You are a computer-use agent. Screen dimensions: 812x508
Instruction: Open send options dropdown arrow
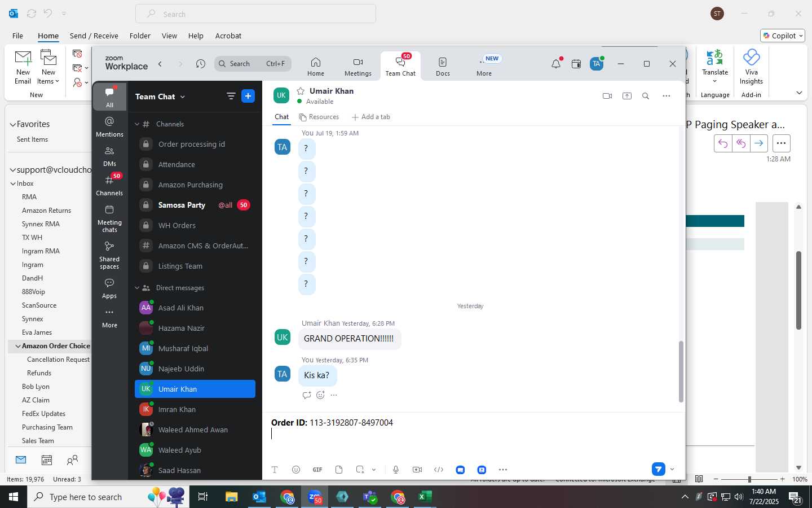[672, 469]
